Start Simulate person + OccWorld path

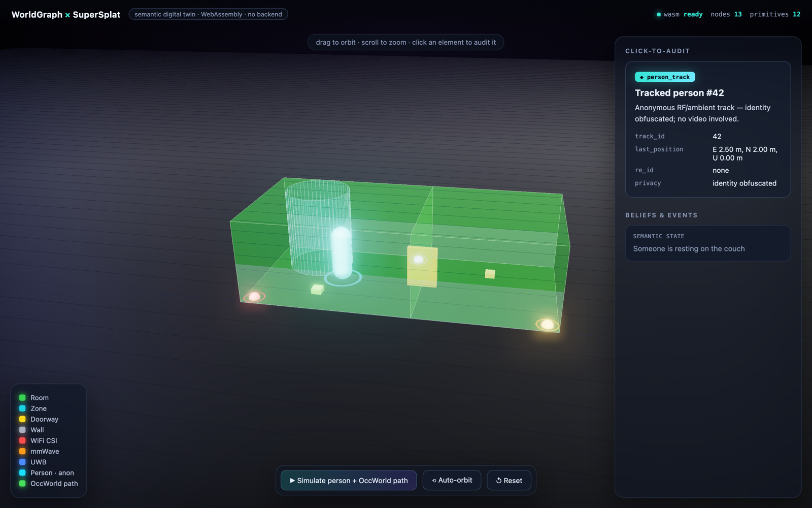(349, 480)
